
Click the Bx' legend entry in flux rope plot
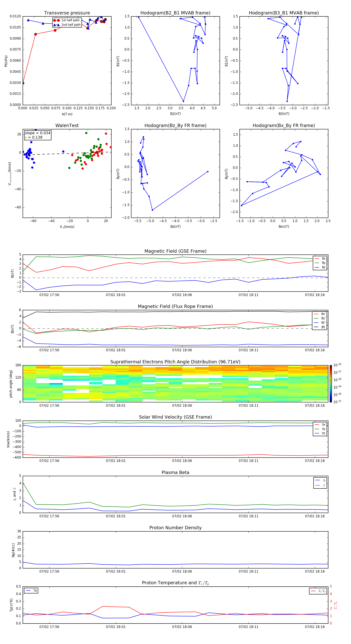pyautogui.click(x=320, y=314)
